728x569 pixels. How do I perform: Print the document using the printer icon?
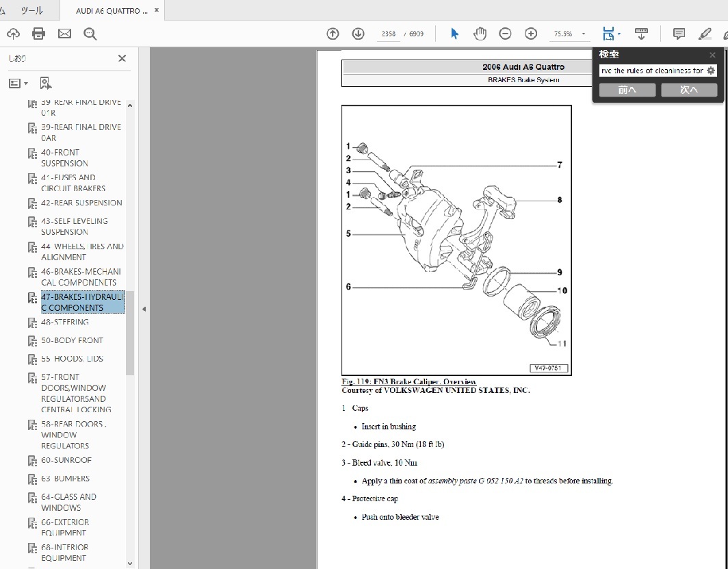tap(38, 34)
